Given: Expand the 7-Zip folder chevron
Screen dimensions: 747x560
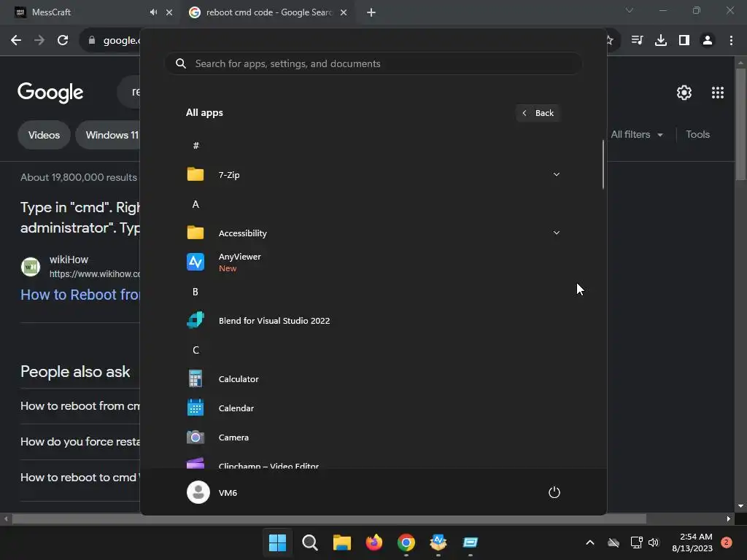Looking at the screenshot, I should click(556, 174).
